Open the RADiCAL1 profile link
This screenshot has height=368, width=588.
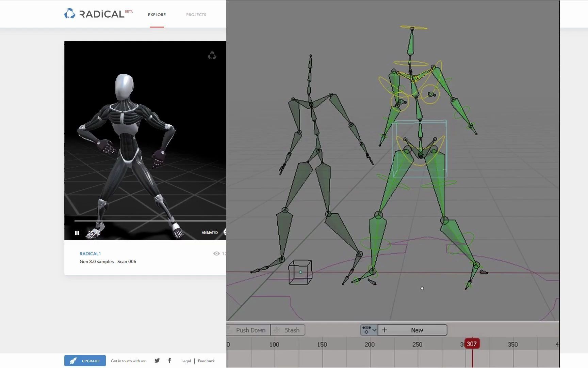90,254
